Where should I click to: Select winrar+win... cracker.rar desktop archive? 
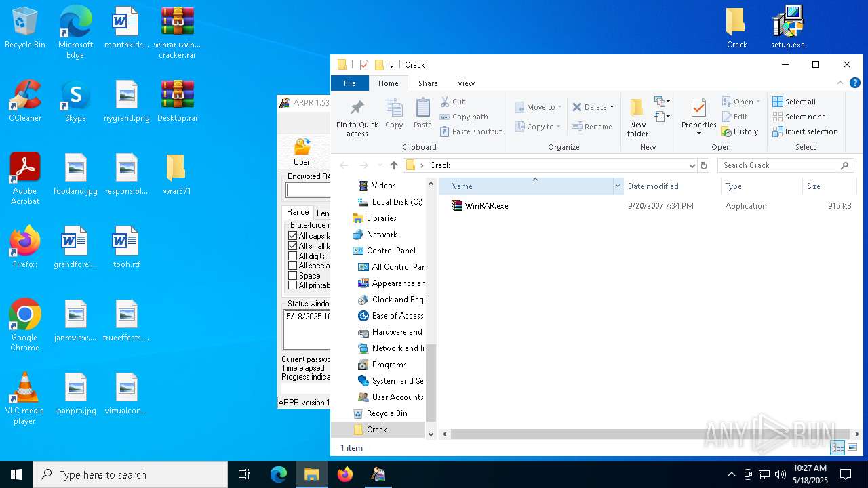[x=178, y=33]
